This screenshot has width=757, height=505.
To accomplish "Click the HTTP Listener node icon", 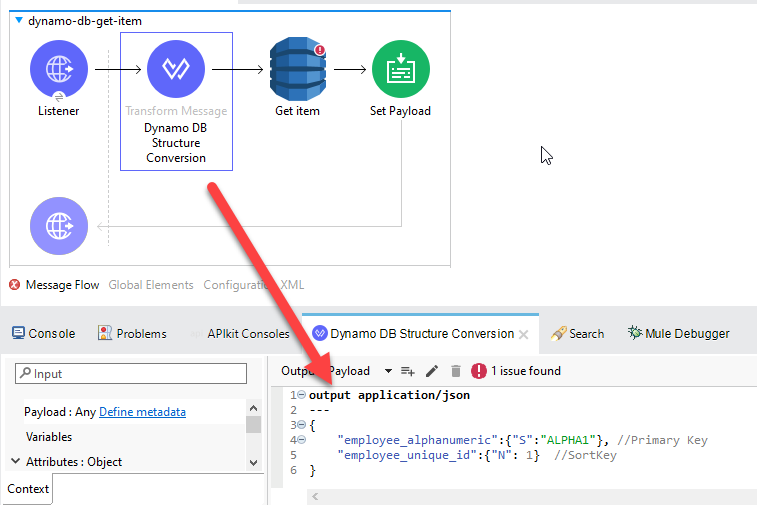I will pos(59,69).
